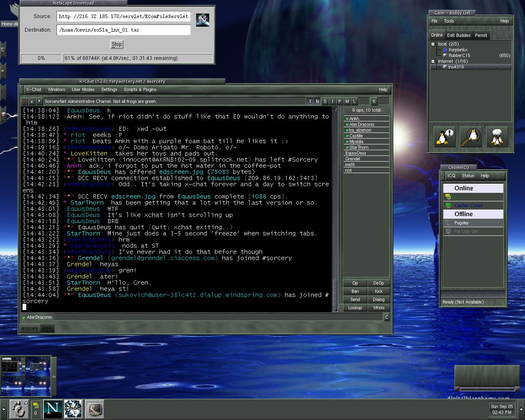525x420 pixels.
Task: Open the ICQ menu in GnomeICU
Action: pyautogui.click(x=451, y=176)
